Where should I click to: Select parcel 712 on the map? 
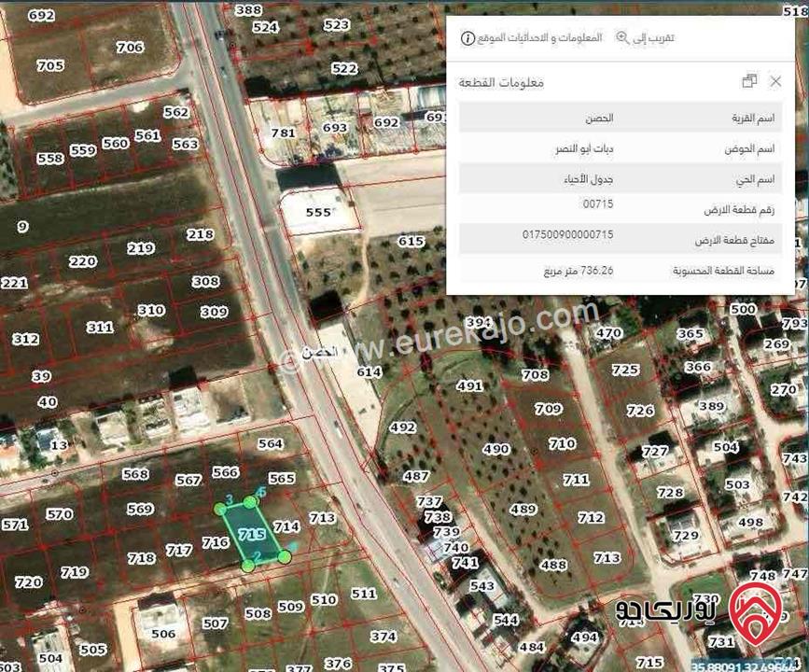(x=591, y=517)
